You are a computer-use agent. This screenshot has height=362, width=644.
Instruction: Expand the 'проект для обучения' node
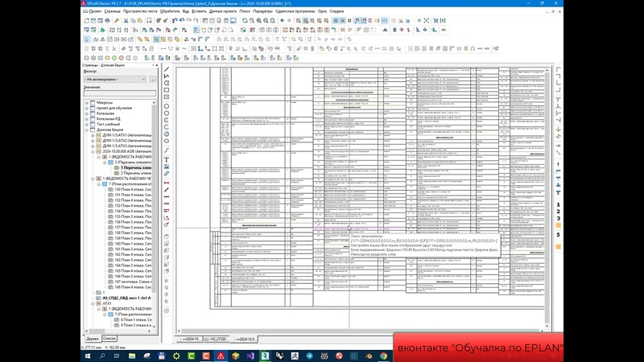87,108
